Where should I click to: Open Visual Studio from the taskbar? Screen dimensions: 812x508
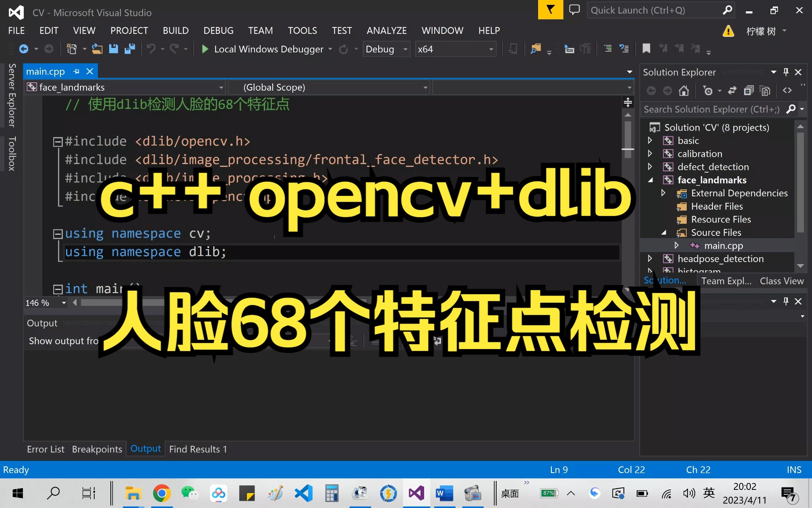416,493
